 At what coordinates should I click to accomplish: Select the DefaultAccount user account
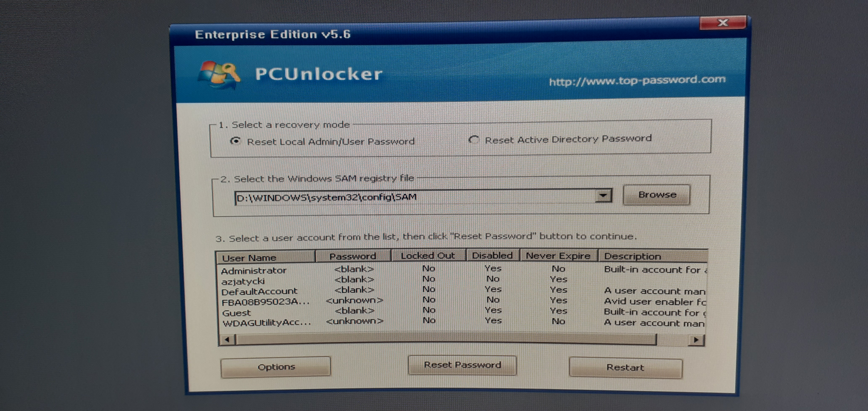tap(259, 291)
